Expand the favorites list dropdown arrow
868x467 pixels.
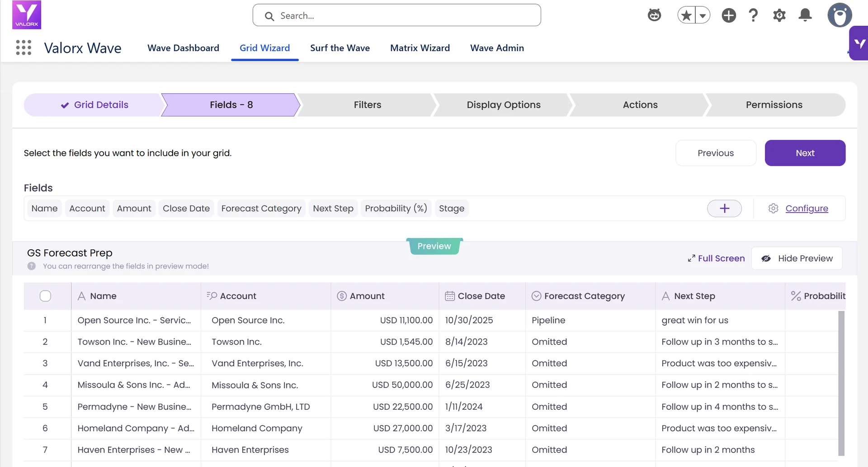[703, 15]
